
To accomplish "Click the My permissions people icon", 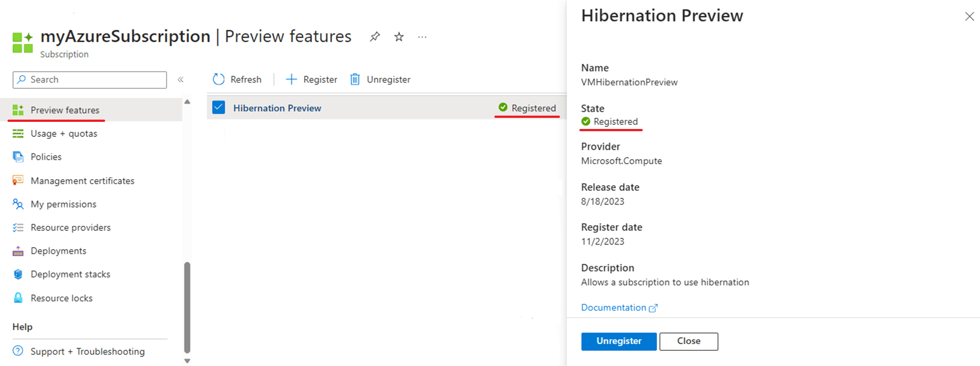I will 18,204.
